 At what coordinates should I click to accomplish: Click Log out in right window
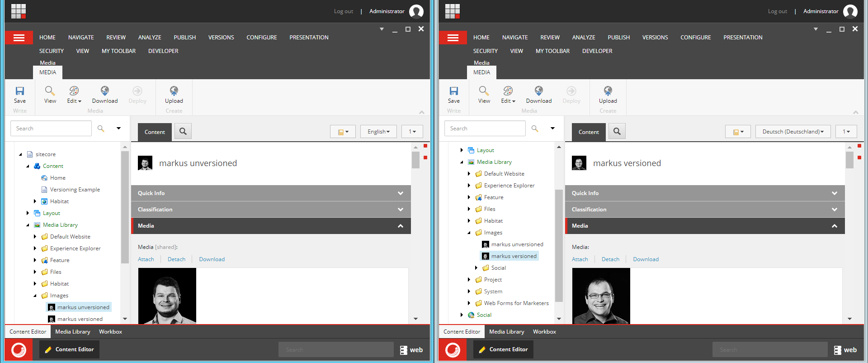pyautogui.click(x=778, y=11)
